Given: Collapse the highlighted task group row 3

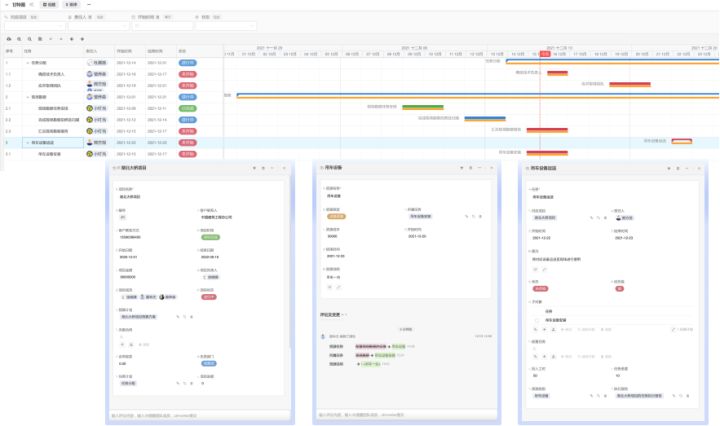Looking at the screenshot, I should coord(28,142).
